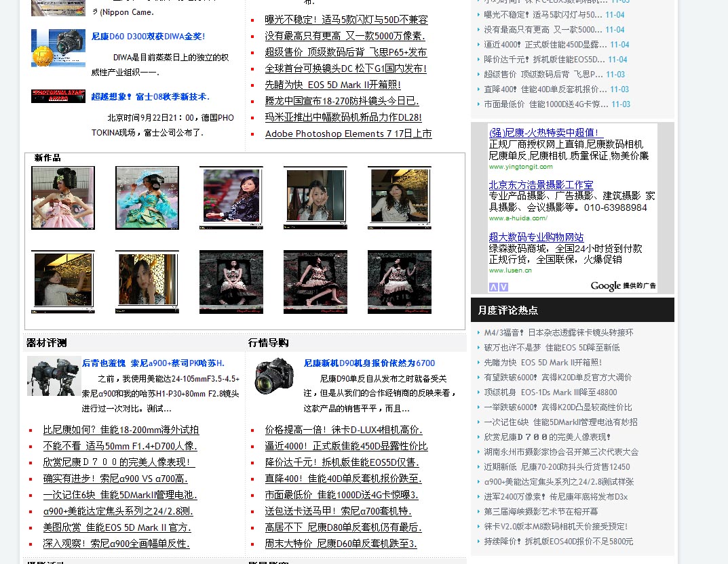This screenshot has width=728, height=564.
Task: Open the 佳能18-200mm海外试拍 link
Action: coord(121,430)
